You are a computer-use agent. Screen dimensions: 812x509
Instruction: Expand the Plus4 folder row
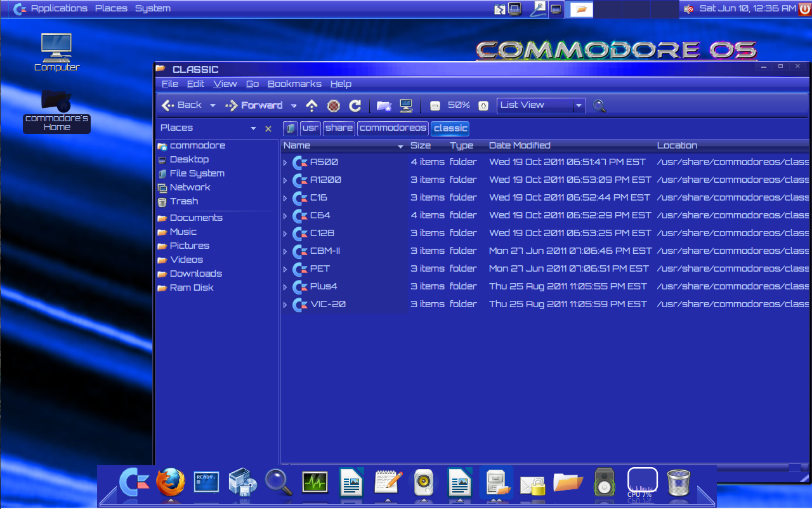285,287
